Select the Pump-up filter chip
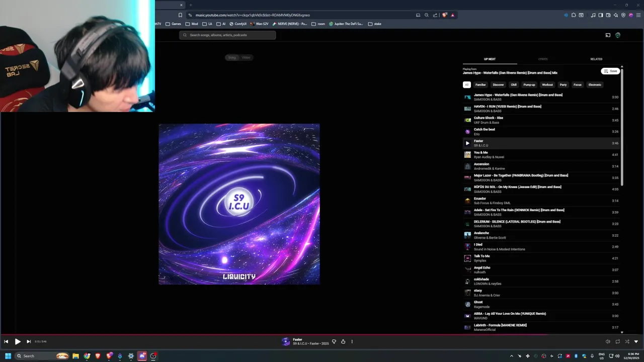The width and height of the screenshot is (644, 362). tap(529, 84)
